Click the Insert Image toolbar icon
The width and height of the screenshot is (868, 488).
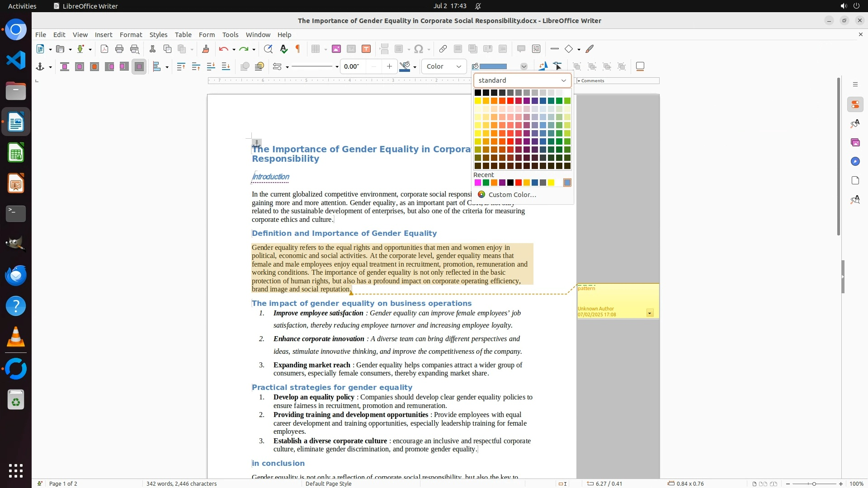pos(336,49)
